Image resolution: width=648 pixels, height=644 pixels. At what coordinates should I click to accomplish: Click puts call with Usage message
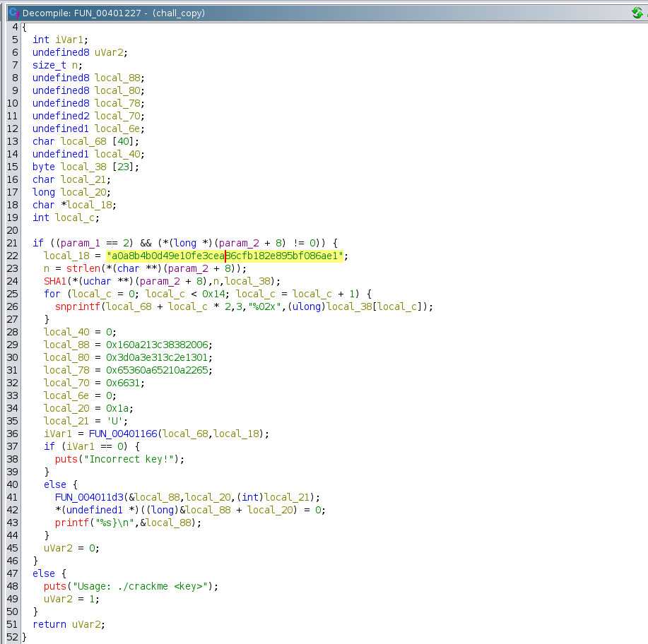(x=55, y=587)
